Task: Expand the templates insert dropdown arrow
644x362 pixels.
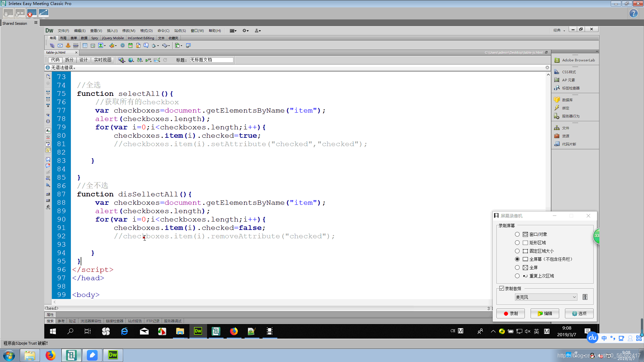Action: (181, 46)
